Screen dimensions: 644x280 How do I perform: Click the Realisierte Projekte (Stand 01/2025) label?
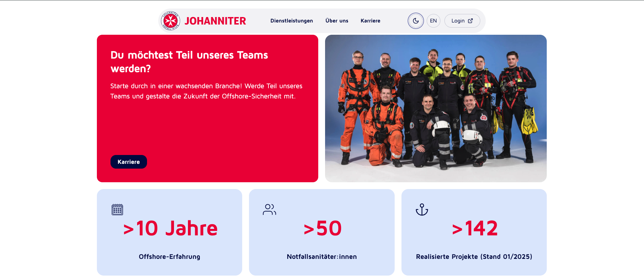click(x=474, y=257)
